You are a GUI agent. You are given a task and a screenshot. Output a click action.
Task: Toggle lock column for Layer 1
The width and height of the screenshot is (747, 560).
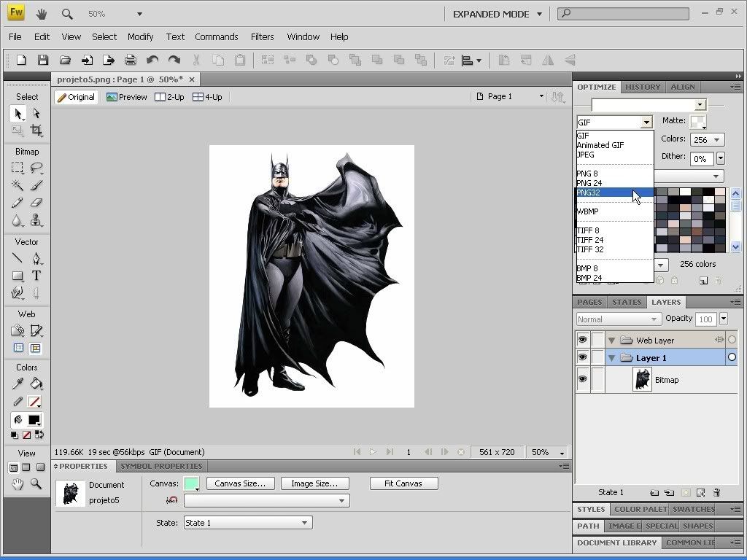pyautogui.click(x=597, y=357)
